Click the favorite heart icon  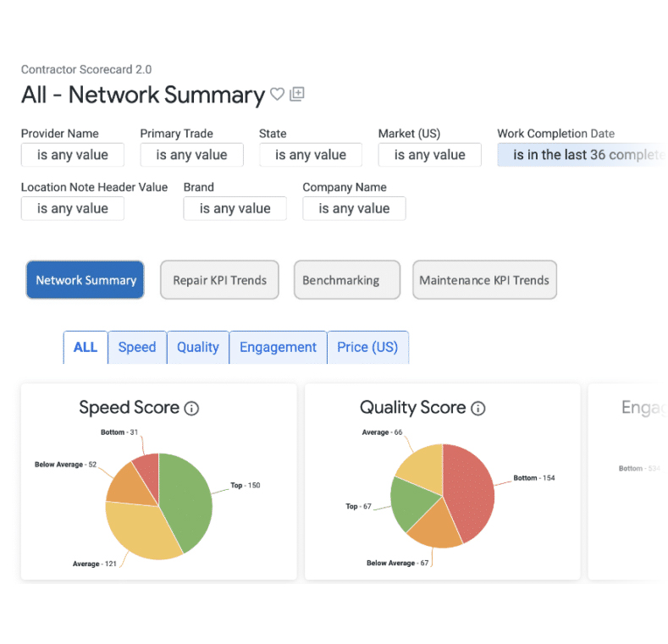tap(277, 95)
